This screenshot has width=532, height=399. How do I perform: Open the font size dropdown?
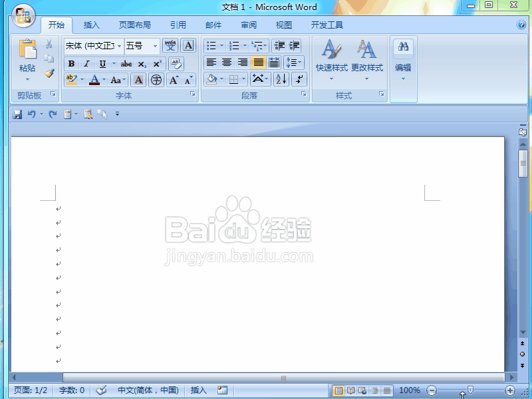154,45
